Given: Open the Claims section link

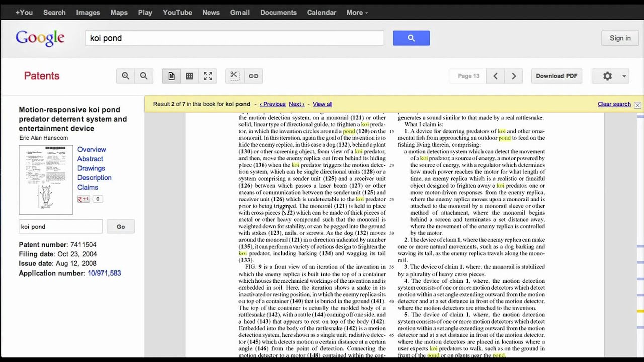Looking at the screenshot, I should click(88, 187).
